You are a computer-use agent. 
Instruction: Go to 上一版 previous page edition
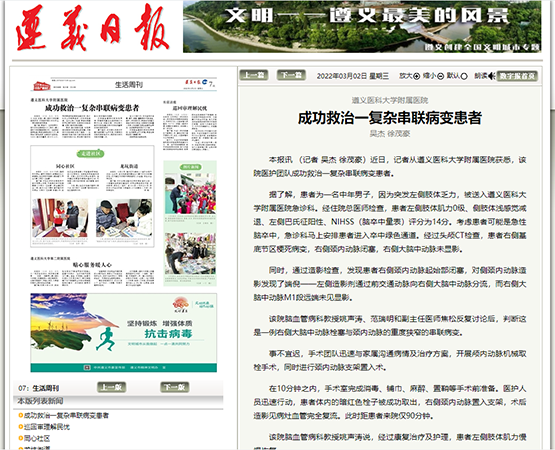pos(111,387)
